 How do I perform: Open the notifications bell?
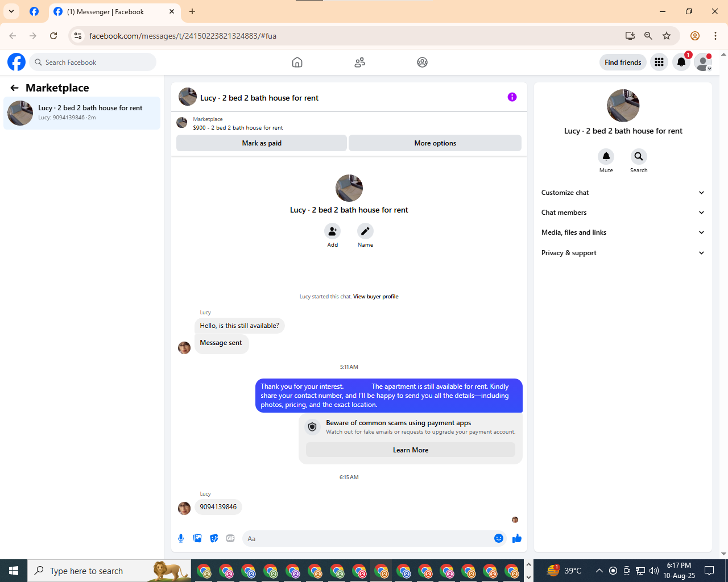[x=681, y=63]
